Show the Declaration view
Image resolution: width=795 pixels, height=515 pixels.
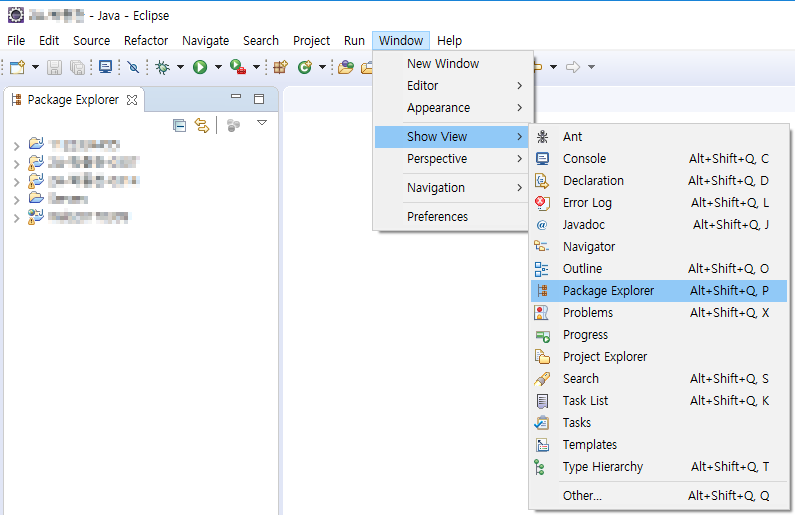pos(659,181)
